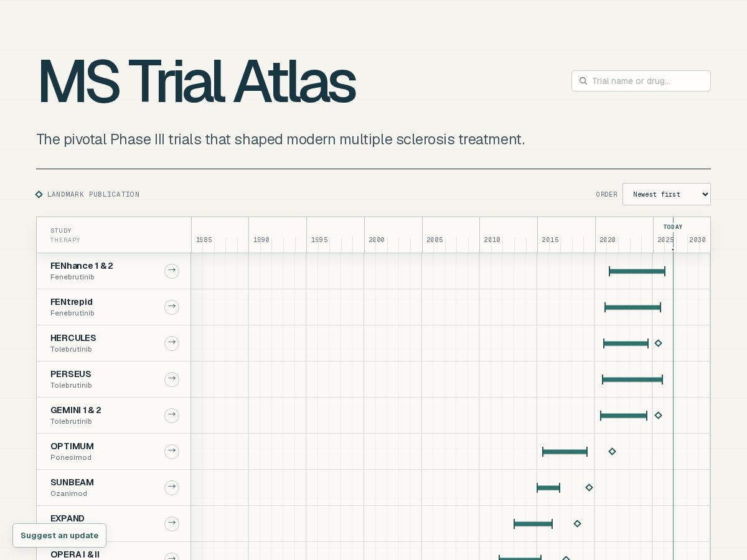Open the PERSEUS study row

(x=113, y=380)
